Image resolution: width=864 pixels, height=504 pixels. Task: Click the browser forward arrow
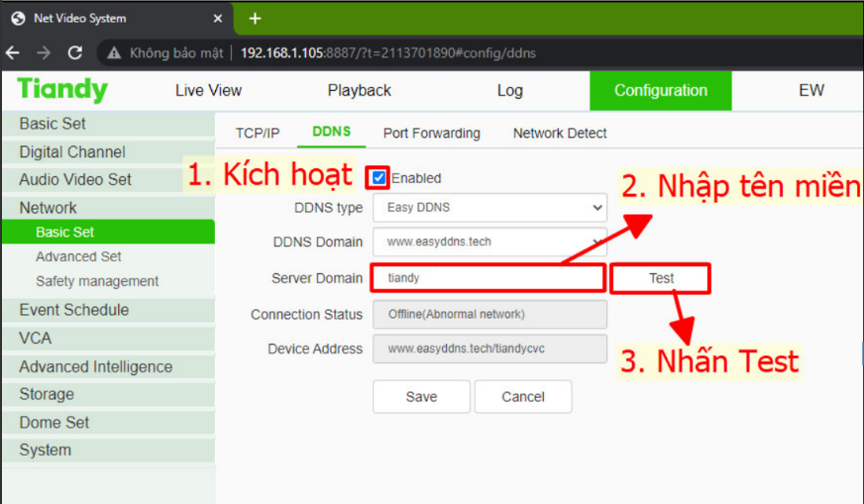[x=44, y=52]
